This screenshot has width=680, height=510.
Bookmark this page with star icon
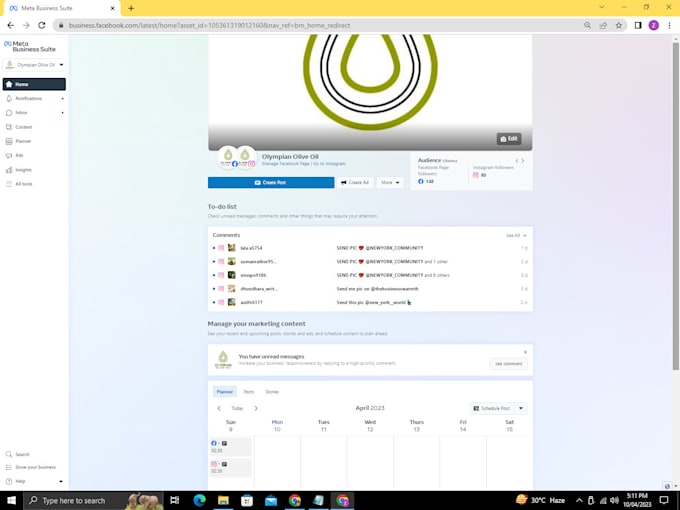click(619, 25)
